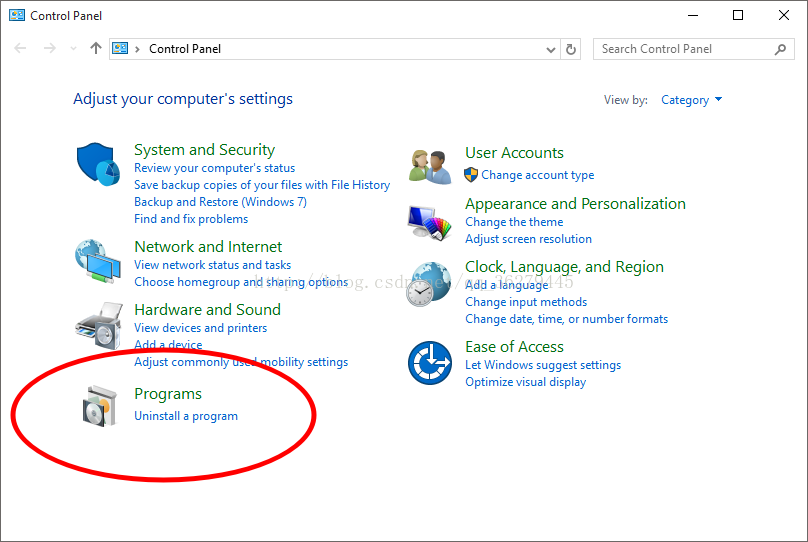This screenshot has height=542, width=808.
Task: Open Appearance and Personalization heading link
Action: [x=575, y=204]
